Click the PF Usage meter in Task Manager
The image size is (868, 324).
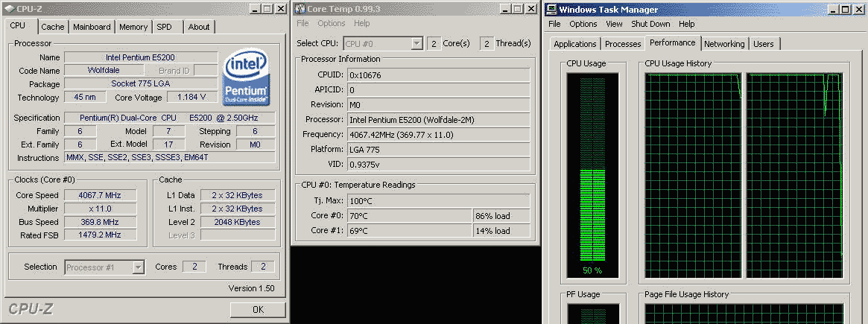592,314
